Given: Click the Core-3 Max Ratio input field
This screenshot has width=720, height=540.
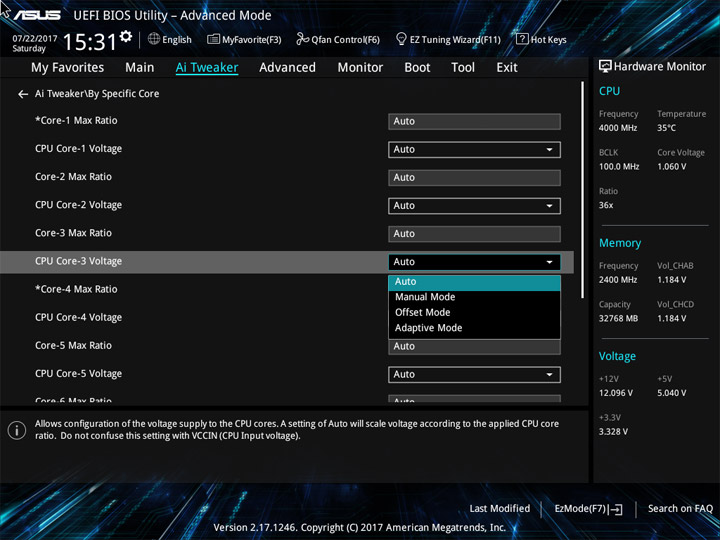Looking at the screenshot, I should [x=474, y=234].
